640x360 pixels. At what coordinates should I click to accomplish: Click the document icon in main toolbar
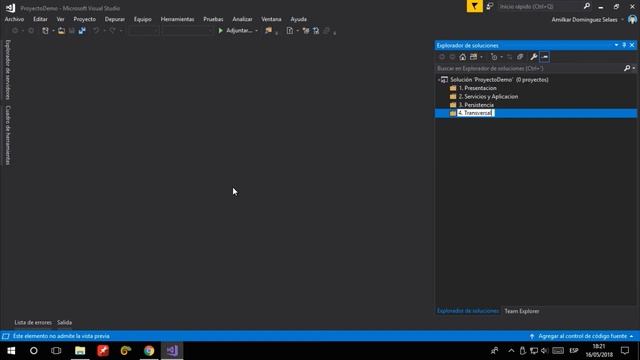pos(289,31)
